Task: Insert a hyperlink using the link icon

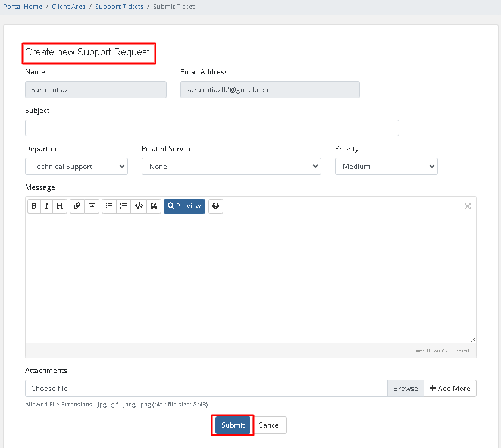Action: coord(77,206)
